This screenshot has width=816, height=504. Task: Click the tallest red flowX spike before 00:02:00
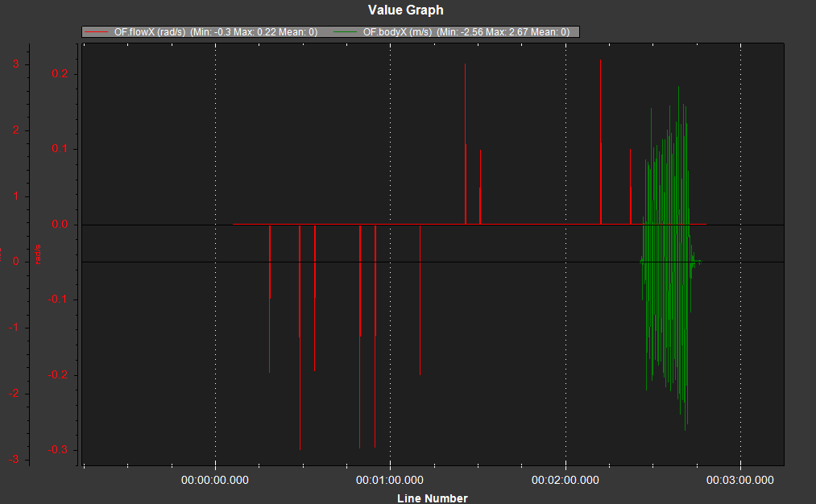(466, 144)
